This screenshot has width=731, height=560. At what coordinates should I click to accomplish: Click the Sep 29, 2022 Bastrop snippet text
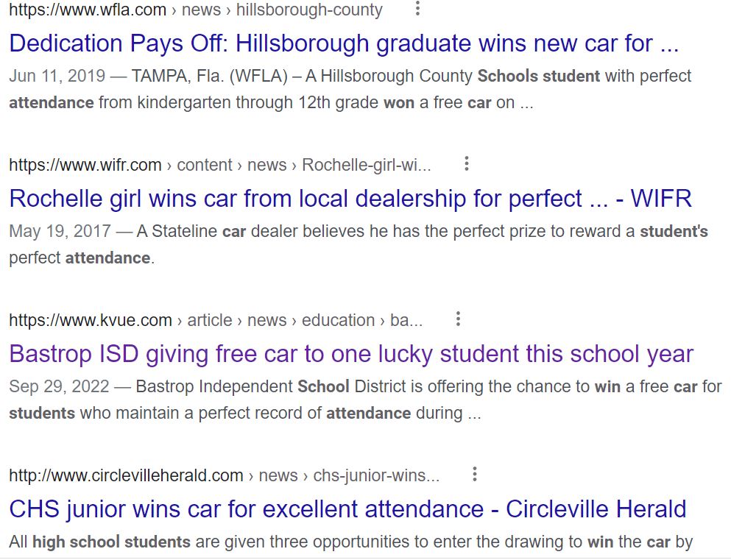pyautogui.click(x=365, y=400)
